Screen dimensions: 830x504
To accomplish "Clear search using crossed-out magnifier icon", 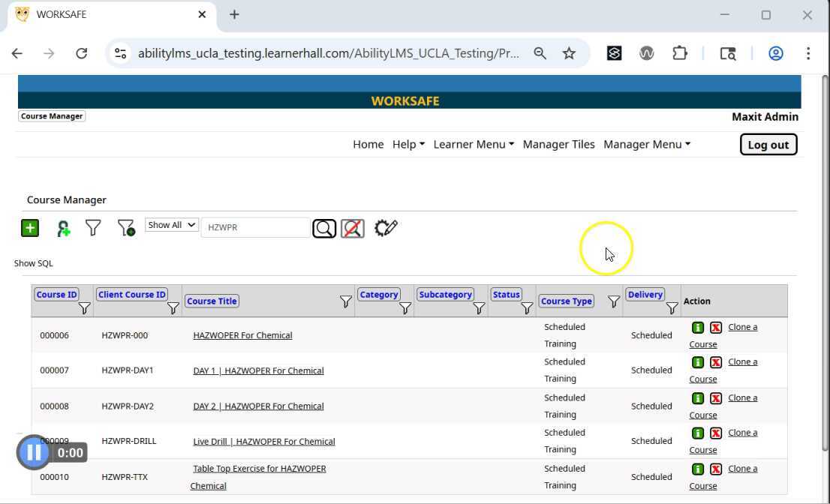I will coord(353,228).
